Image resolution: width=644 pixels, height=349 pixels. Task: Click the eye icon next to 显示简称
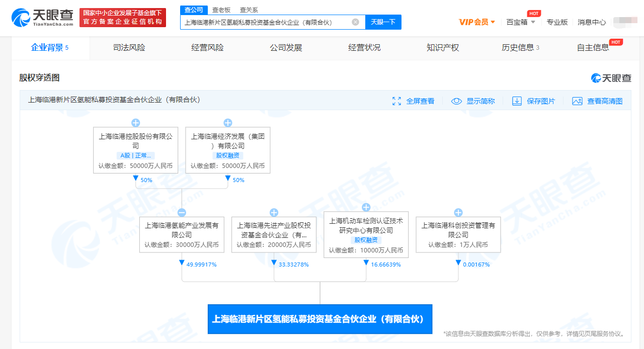tap(456, 101)
